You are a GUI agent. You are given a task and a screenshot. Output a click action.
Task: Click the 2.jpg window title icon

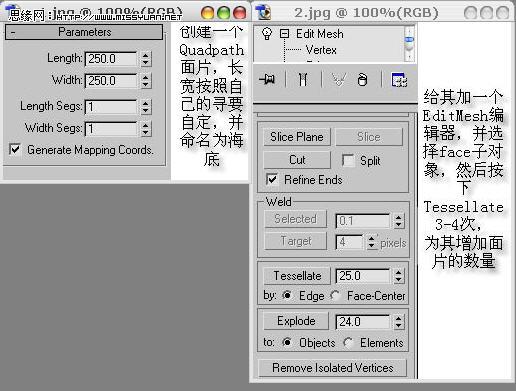[x=264, y=12]
